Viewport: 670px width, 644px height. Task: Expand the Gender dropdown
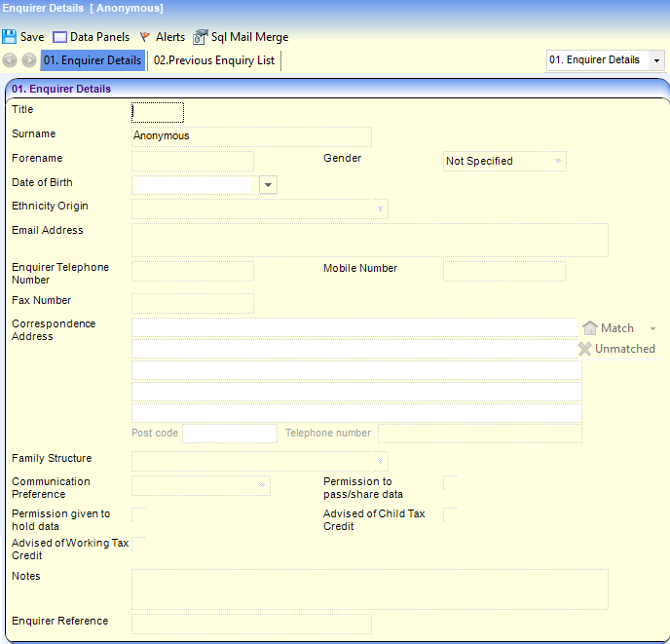pyautogui.click(x=558, y=161)
